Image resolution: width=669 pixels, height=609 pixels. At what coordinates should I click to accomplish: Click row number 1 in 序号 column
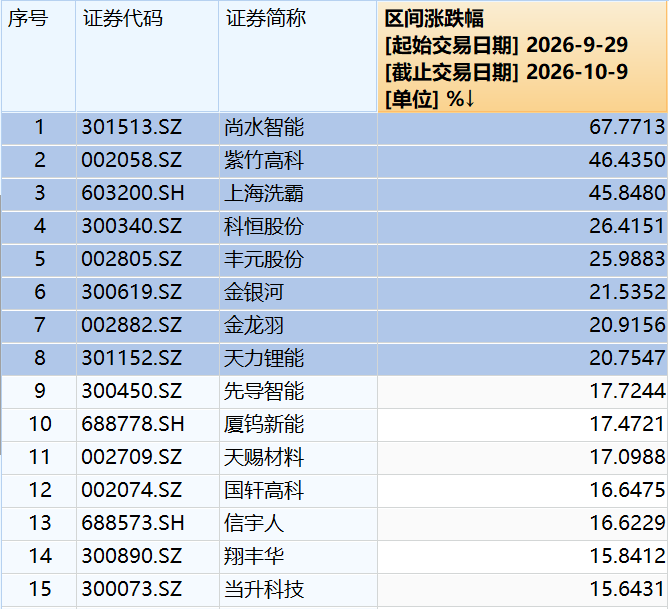coord(39,127)
